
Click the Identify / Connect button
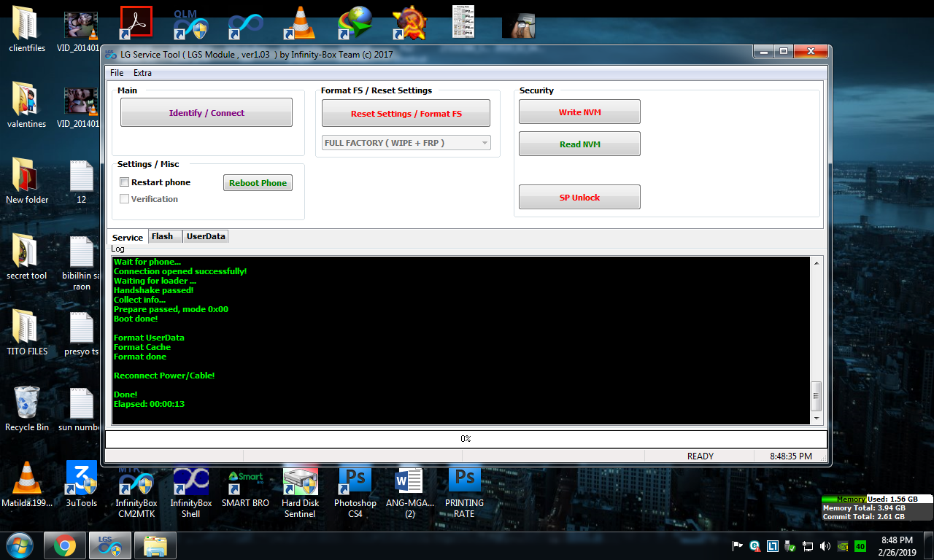pos(207,113)
